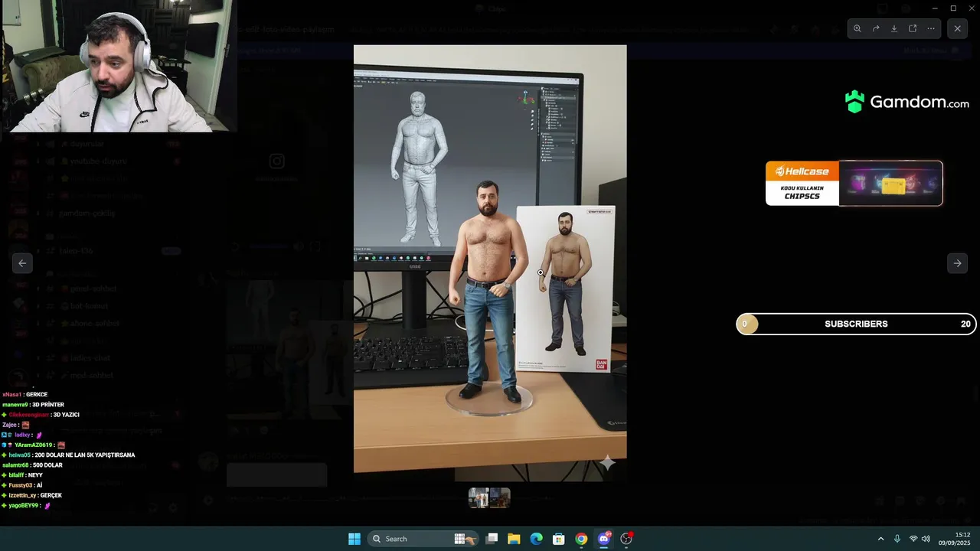This screenshot has height=551, width=980.
Task: Switch to Google Chrome in the taskbar
Action: 581,539
